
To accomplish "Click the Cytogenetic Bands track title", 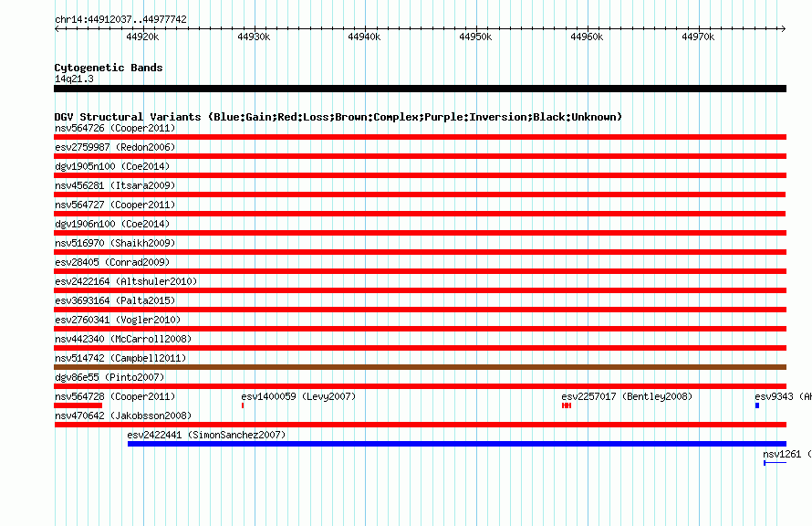I will pyautogui.click(x=109, y=68).
